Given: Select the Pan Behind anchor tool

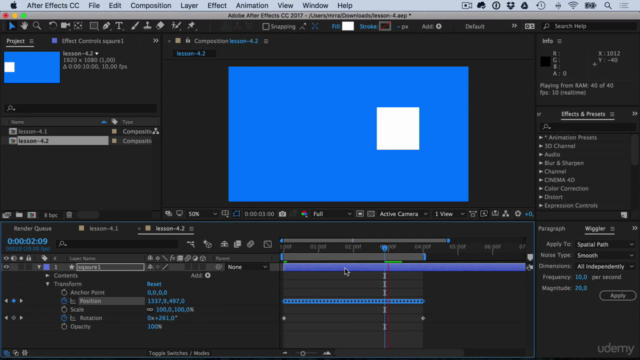Looking at the screenshot, I should pos(78,26).
